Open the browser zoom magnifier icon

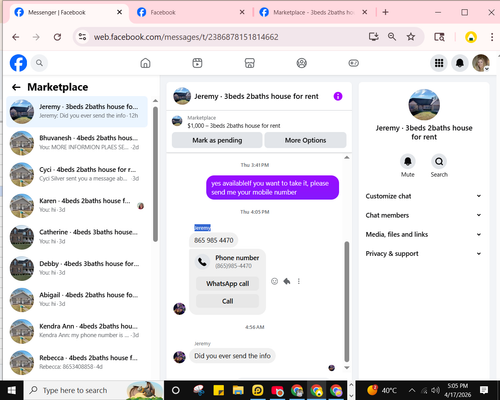pos(392,37)
